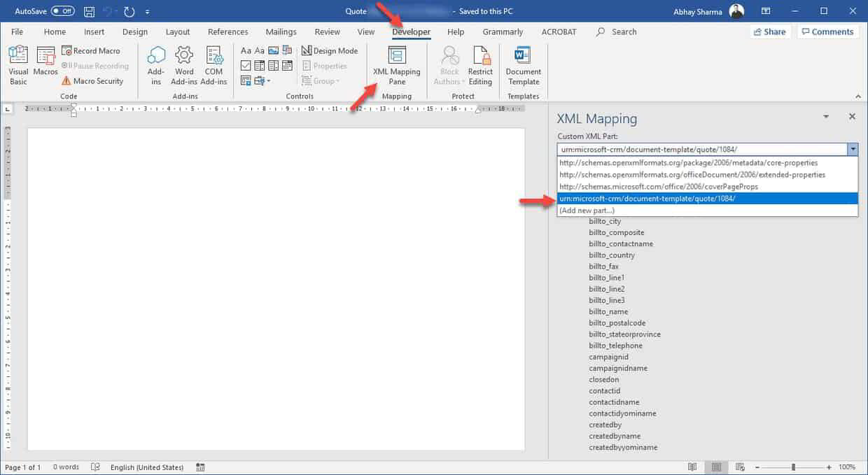The width and height of the screenshot is (868, 475).
Task: Open Macro Security settings
Action: 92,81
